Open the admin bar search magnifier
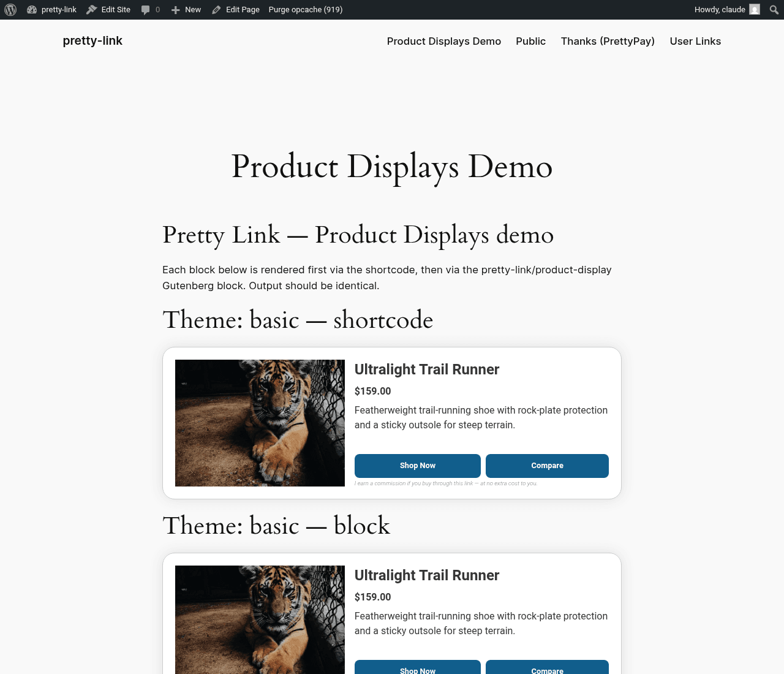Viewport: 784px width, 674px height. (774, 10)
